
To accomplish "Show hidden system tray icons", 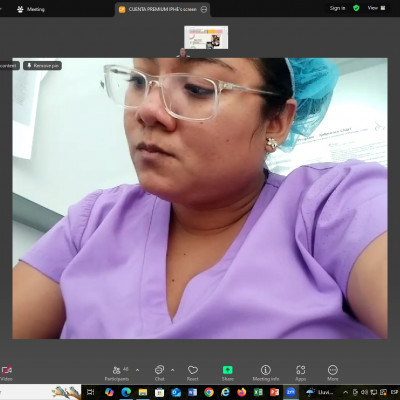I will (345, 392).
